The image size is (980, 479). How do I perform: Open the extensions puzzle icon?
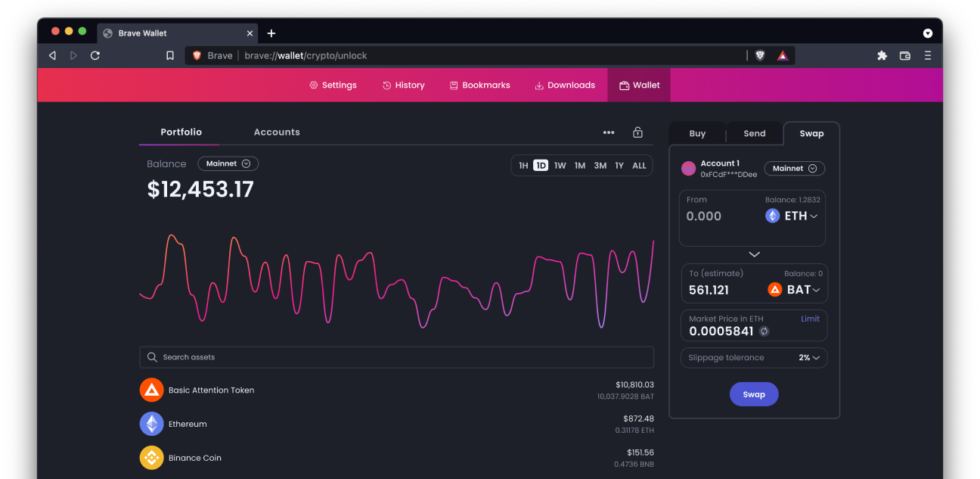coord(882,56)
